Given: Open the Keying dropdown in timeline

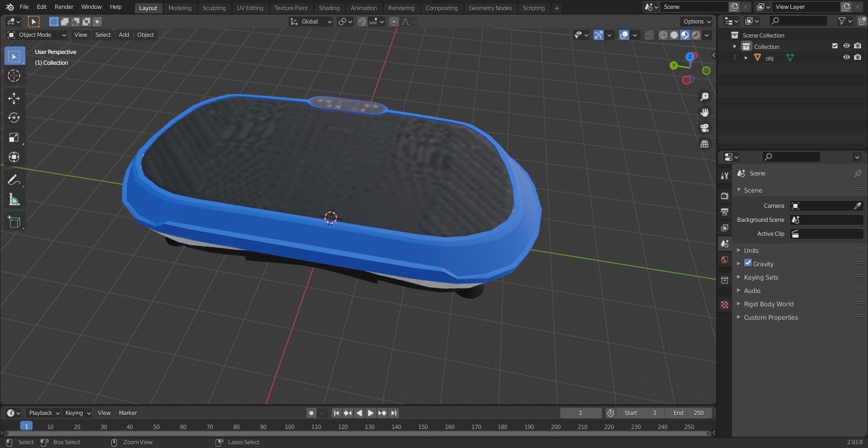Looking at the screenshot, I should (x=78, y=413).
